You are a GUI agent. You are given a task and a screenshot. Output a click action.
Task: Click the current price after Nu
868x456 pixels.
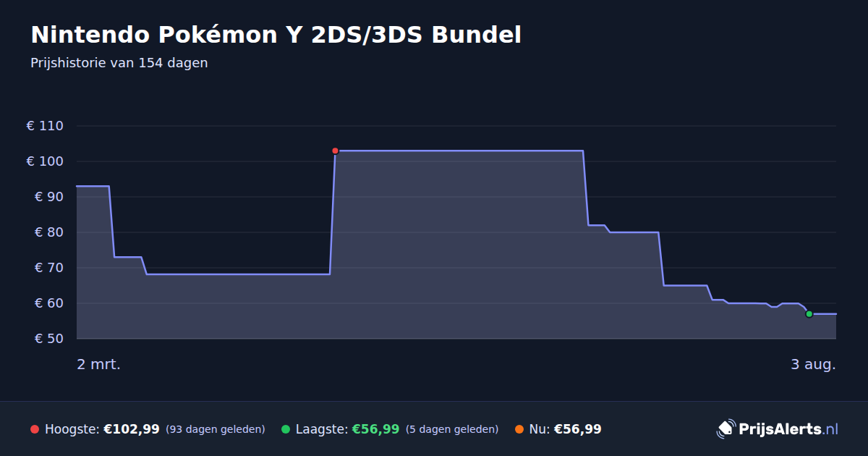pos(577,429)
